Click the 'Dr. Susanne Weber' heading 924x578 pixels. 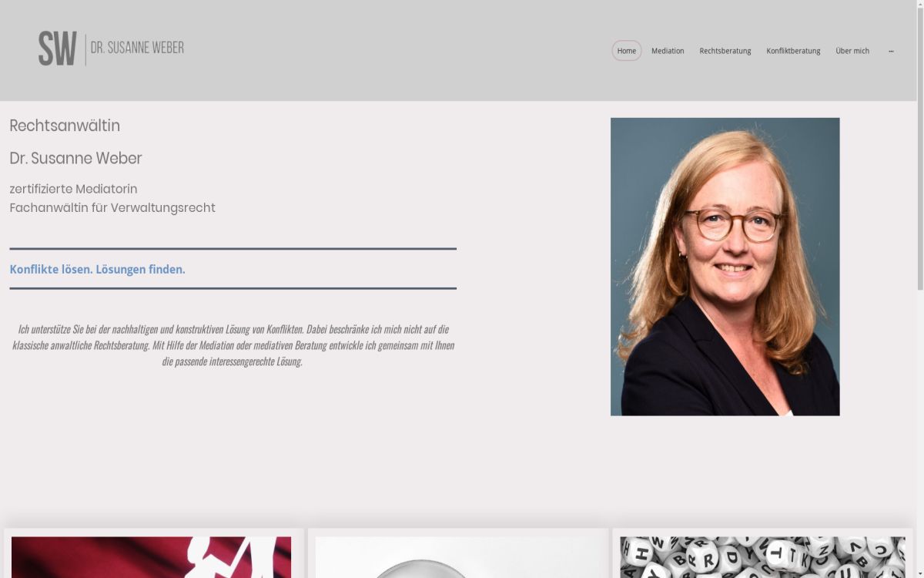point(75,158)
